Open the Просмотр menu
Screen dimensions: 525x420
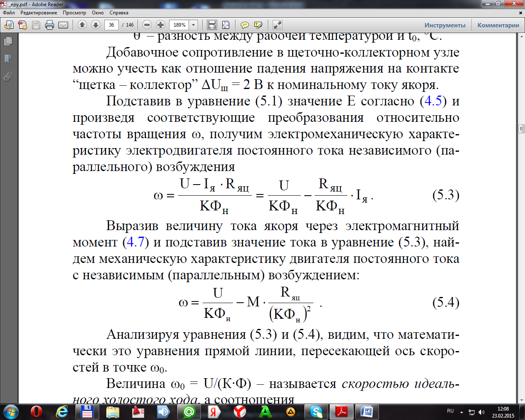point(74,13)
